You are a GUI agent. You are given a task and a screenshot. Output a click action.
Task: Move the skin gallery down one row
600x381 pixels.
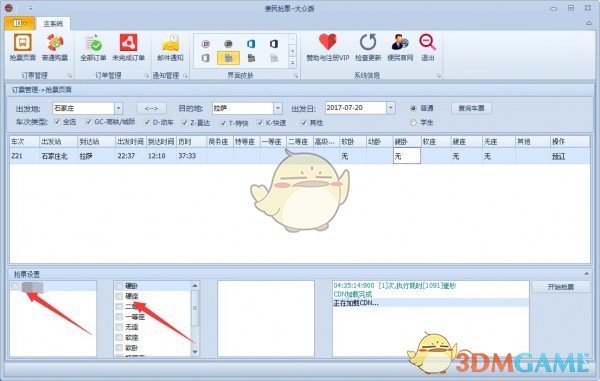tap(293, 51)
